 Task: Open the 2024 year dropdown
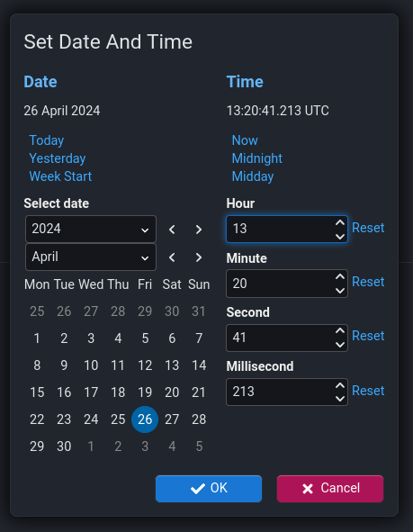pos(91,229)
